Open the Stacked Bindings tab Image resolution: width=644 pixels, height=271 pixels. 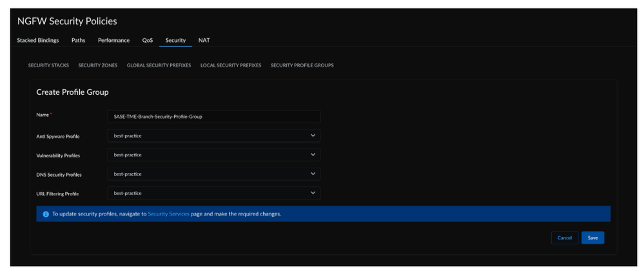point(38,40)
